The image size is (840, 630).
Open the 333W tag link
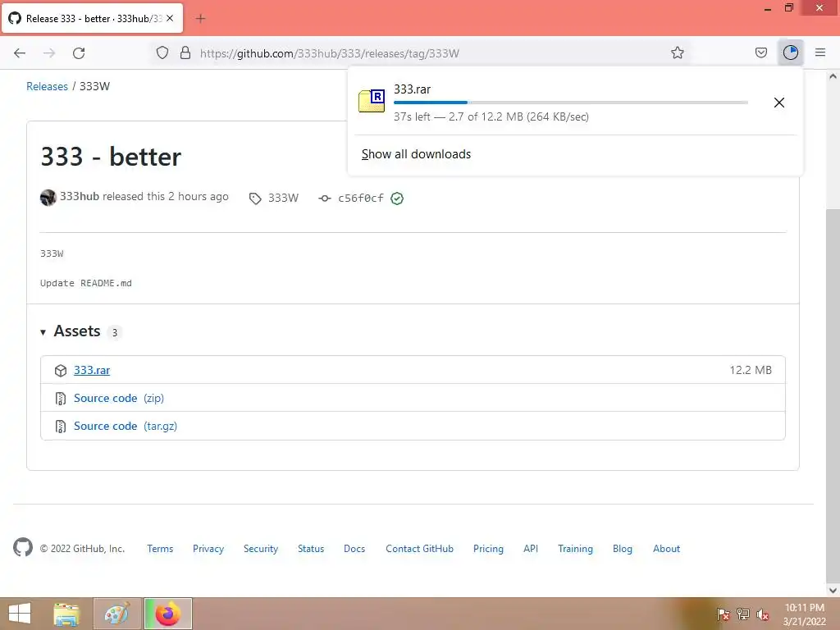[283, 198]
